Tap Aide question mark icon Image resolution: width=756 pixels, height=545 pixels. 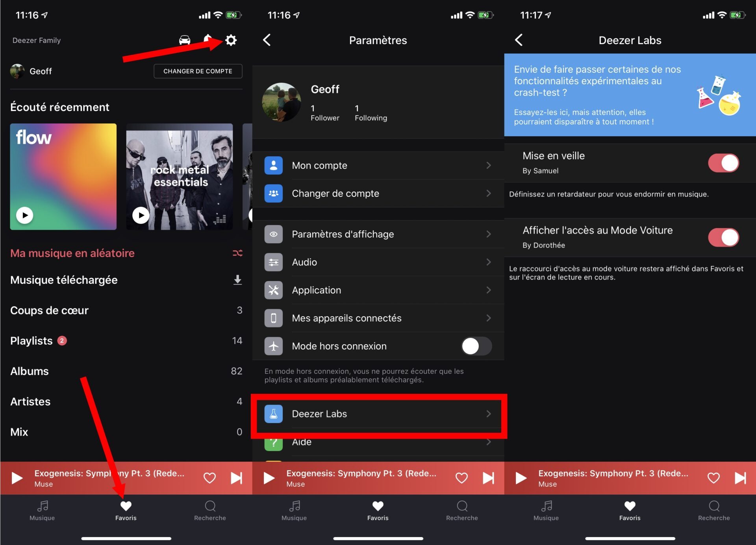[x=273, y=444]
